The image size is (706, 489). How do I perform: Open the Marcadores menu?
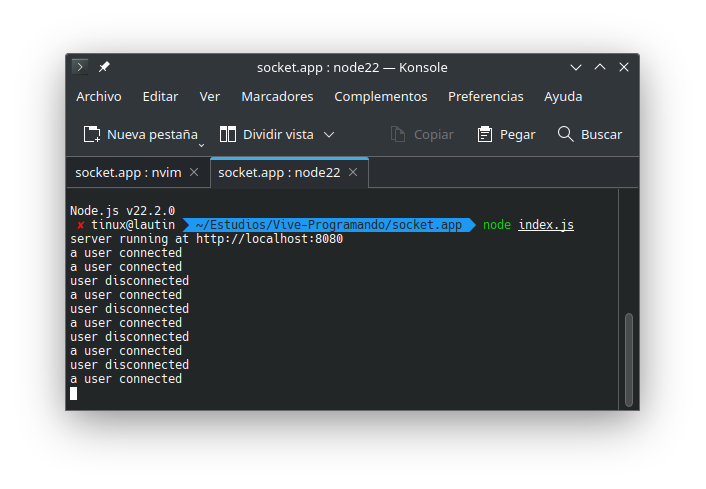(x=277, y=97)
